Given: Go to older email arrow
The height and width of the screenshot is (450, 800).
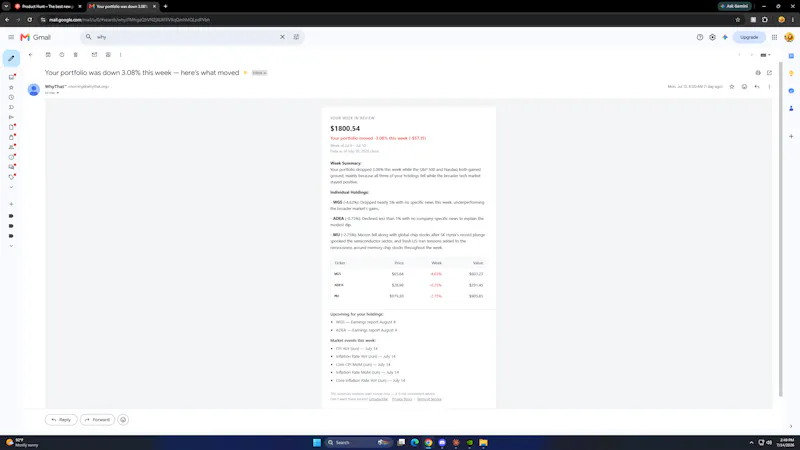Looking at the screenshot, I should [x=752, y=55].
